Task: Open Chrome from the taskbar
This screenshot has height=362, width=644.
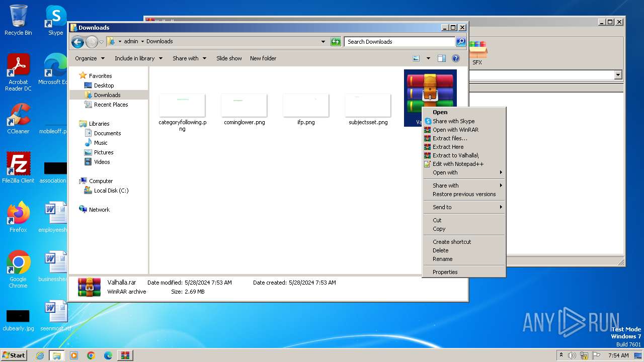Action: coord(91,355)
